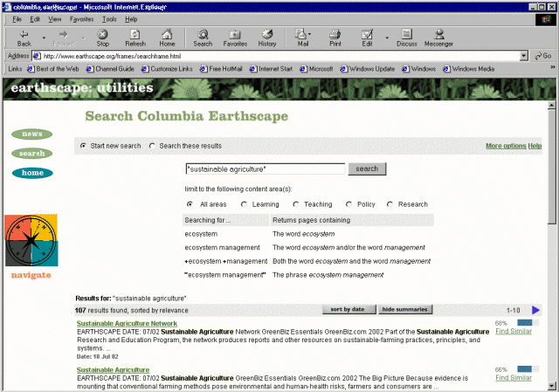
Task: Click the home oval sidebar button
Action: [x=32, y=173]
